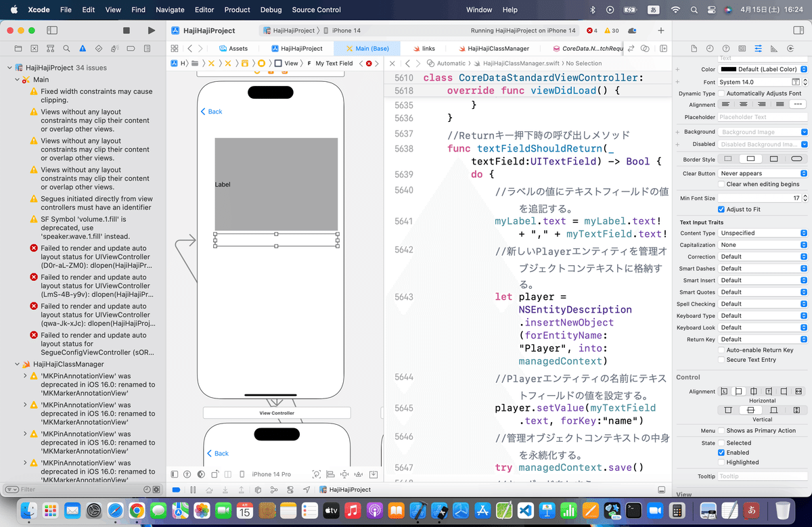Check Shows as Primary Action
The image size is (812, 527).
[721, 431]
